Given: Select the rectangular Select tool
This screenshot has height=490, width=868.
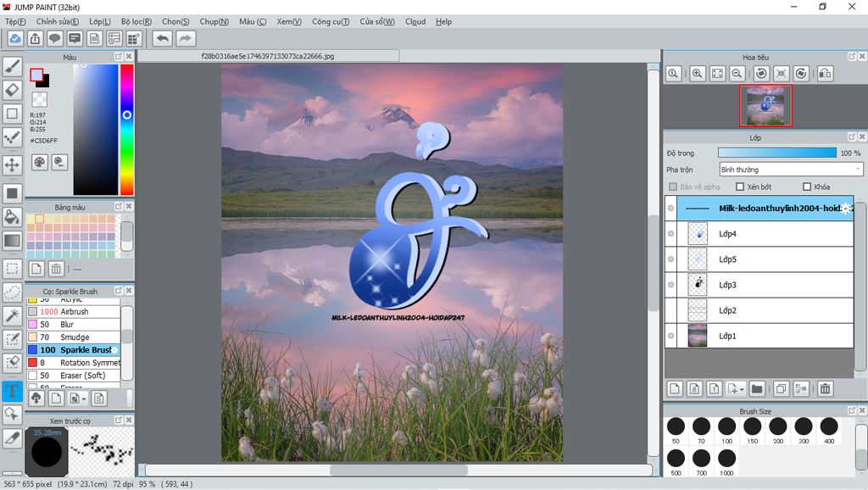Looking at the screenshot, I should (x=12, y=269).
